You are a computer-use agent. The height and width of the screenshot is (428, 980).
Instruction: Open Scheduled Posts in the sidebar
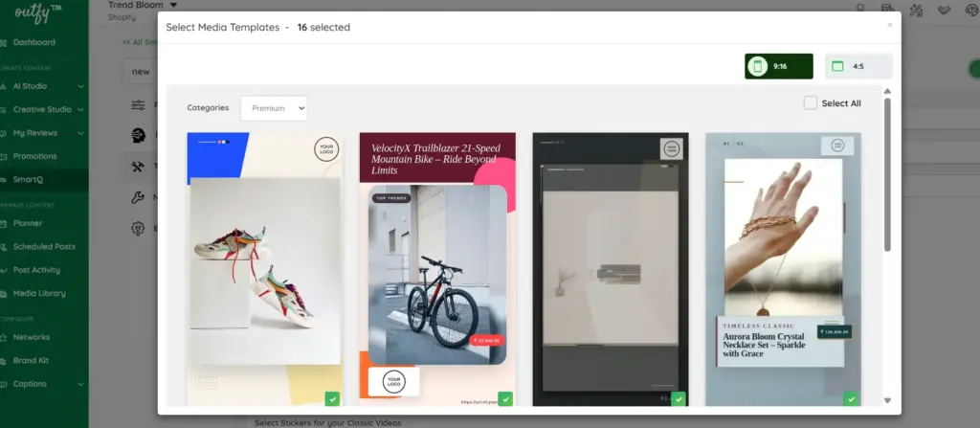pos(44,246)
